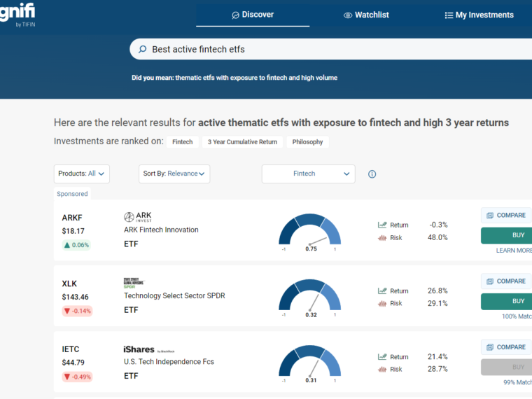The width and height of the screenshot is (532, 399).
Task: Buy the XLK fund
Action: [507, 301]
